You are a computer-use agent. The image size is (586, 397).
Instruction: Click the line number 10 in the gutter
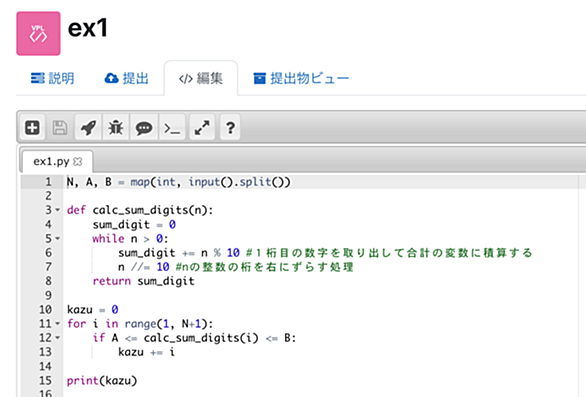(x=45, y=310)
